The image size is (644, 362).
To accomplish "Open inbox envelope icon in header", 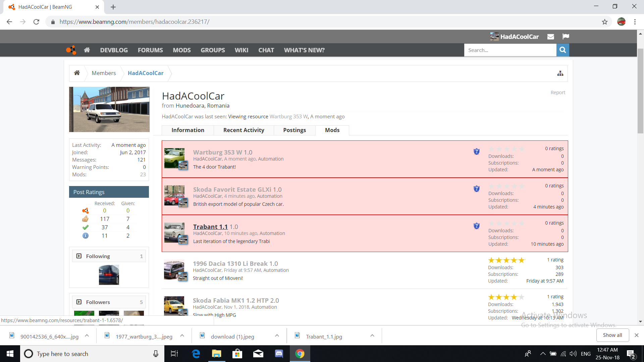I will click(x=550, y=37).
